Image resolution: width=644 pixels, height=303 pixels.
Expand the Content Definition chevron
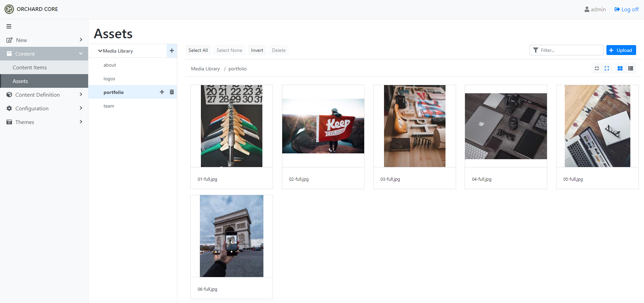81,94
